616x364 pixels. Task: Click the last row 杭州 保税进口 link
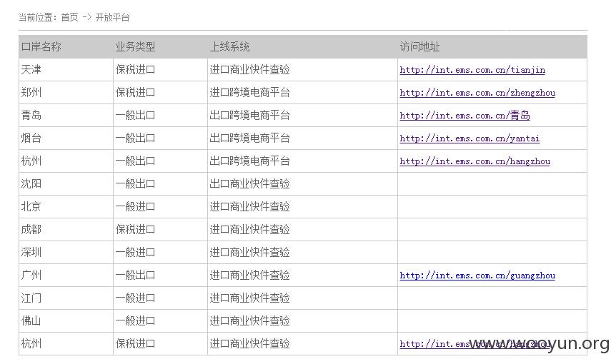point(475,344)
